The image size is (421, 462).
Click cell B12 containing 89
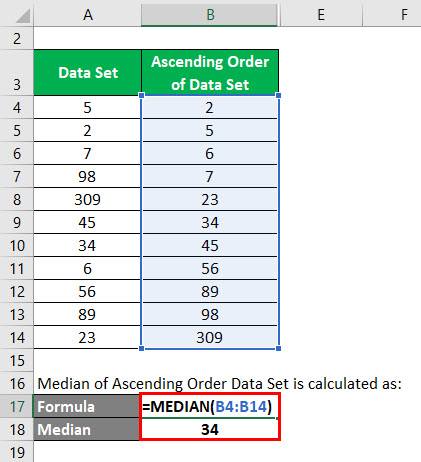(210, 291)
